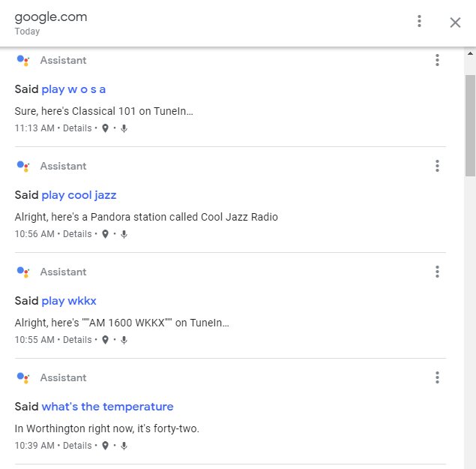
Task: Open the 'play cool jazz' query link
Action: (x=79, y=195)
